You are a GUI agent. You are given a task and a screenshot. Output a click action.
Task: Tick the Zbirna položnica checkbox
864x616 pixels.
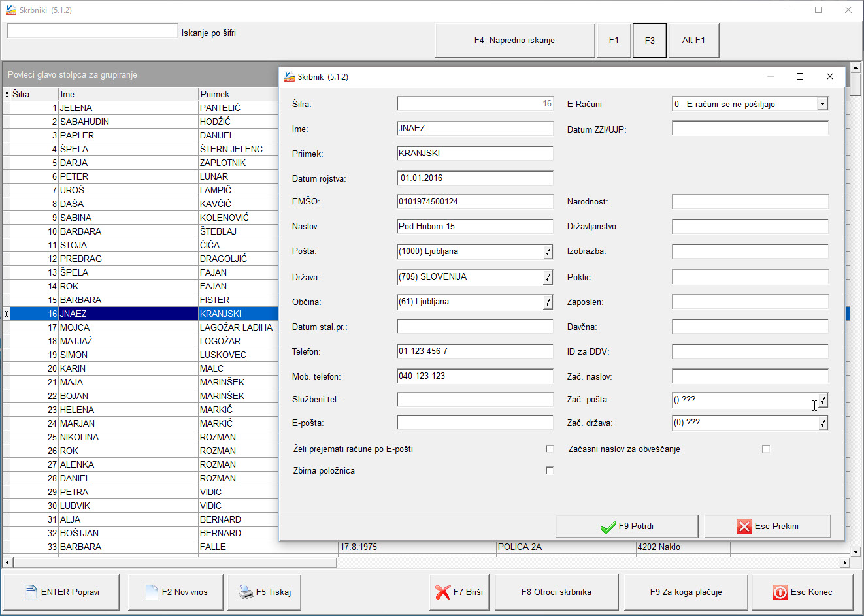pos(550,470)
